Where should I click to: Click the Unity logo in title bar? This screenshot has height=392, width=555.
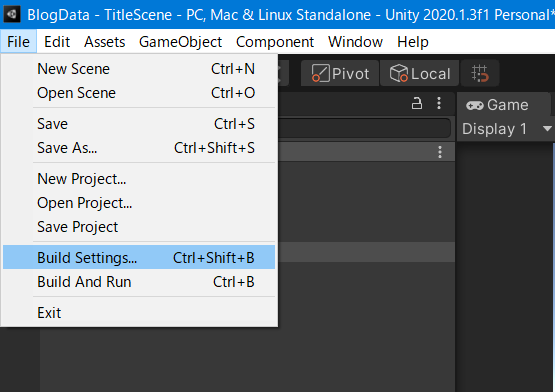12,15
